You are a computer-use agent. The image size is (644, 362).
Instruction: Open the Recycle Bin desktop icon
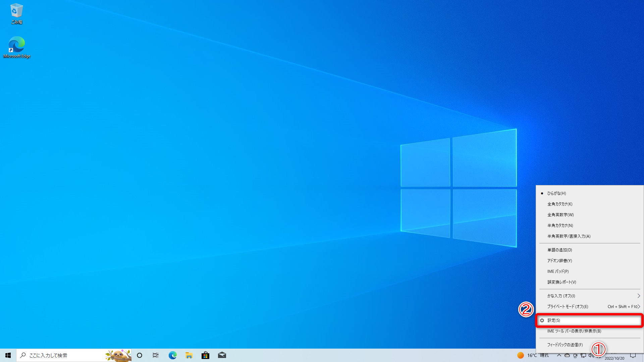click(16, 13)
